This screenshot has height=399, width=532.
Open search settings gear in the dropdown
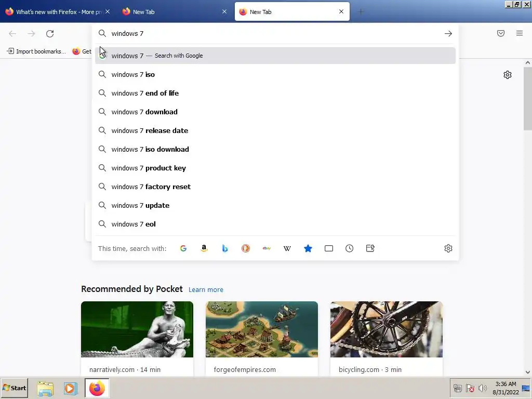click(448, 248)
